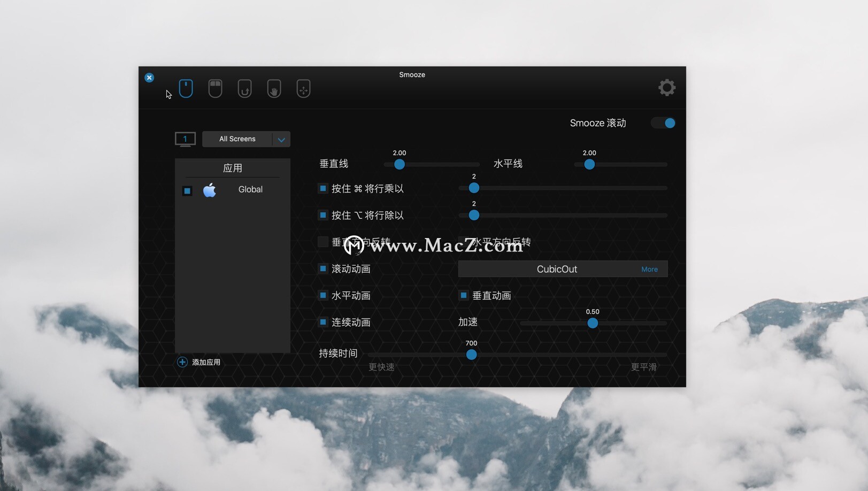Click the 持续时间 slider handle
This screenshot has height=491, width=868.
click(471, 355)
